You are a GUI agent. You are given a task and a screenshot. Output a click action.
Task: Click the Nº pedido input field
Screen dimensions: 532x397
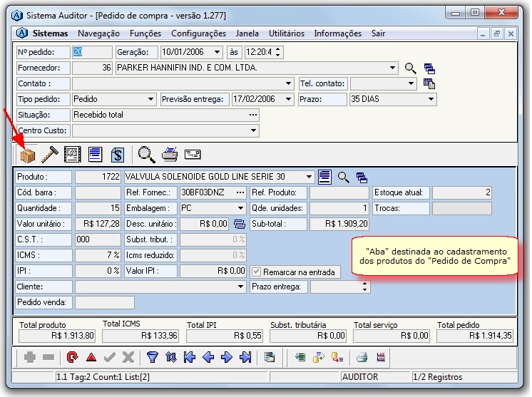click(x=92, y=52)
